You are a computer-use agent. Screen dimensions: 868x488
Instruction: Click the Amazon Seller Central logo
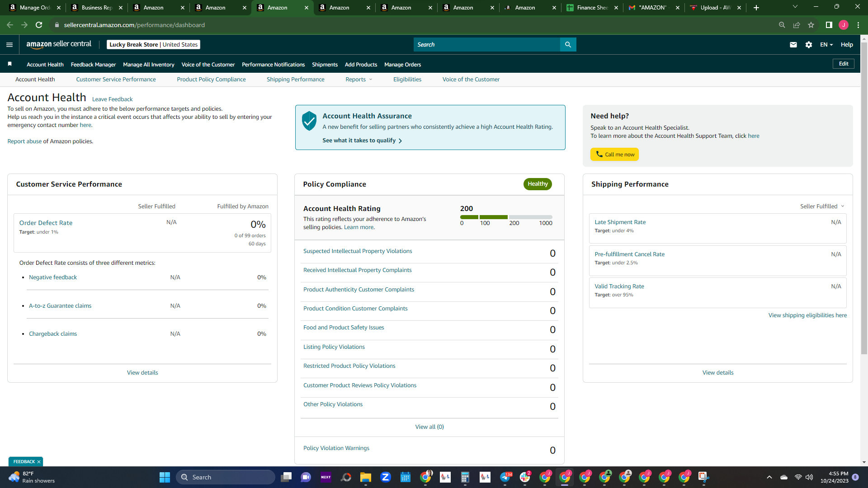pos(59,44)
